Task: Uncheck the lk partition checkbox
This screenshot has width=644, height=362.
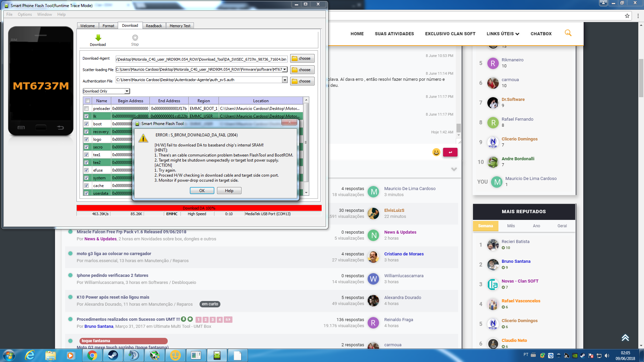Action: pyautogui.click(x=87, y=116)
